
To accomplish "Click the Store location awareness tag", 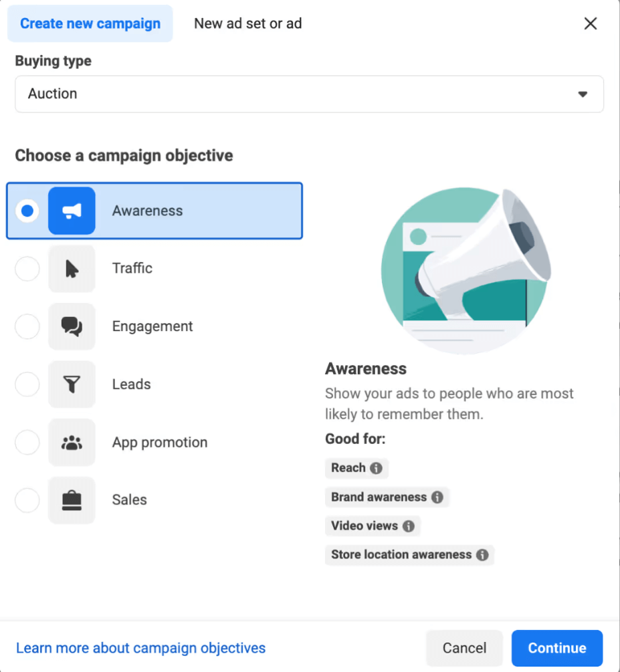I will (409, 554).
